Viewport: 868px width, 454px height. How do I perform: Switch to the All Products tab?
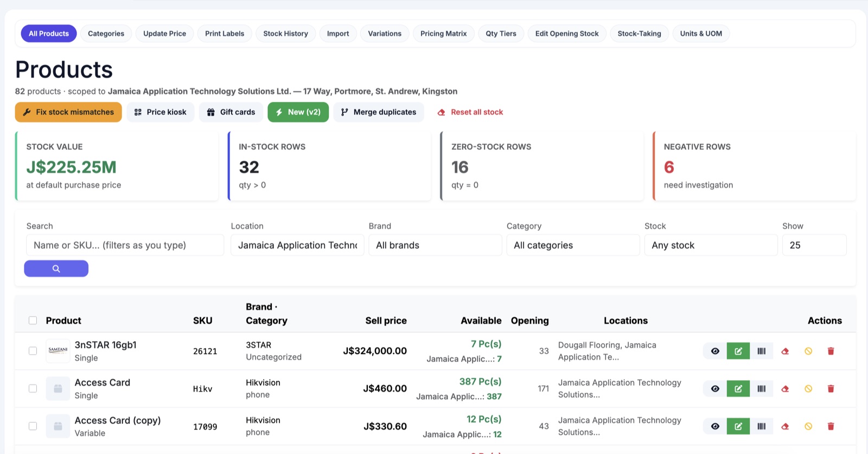49,34
